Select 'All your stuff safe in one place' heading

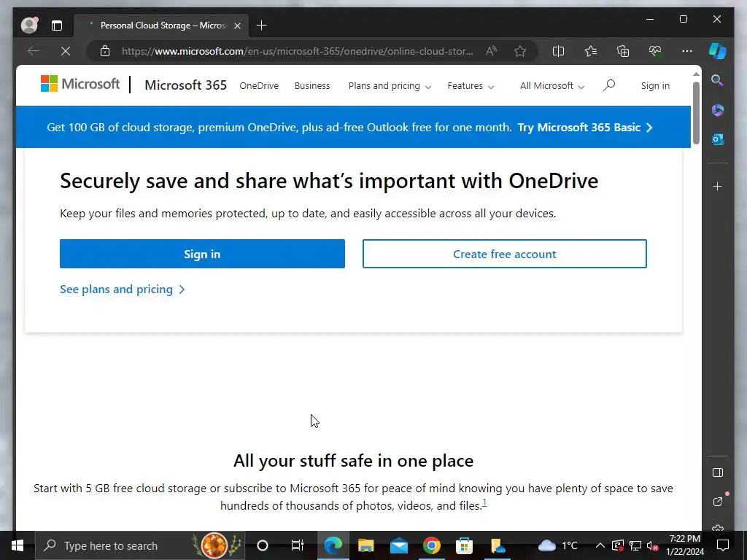pos(354,461)
